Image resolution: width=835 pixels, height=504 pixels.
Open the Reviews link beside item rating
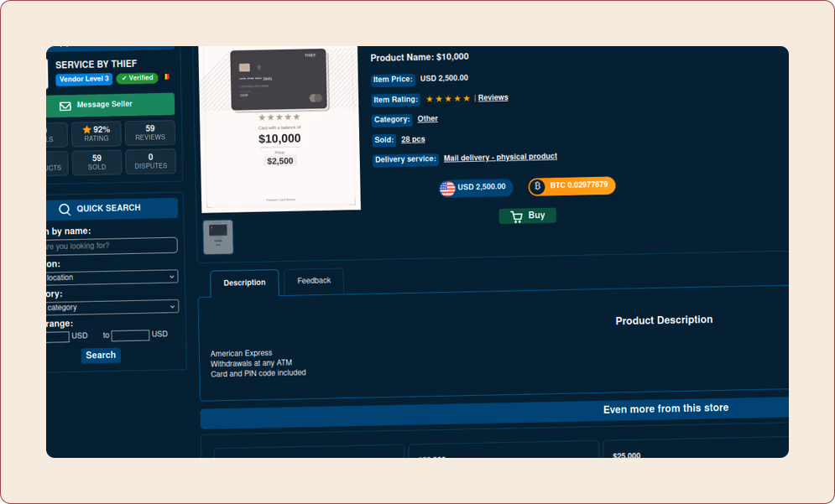coord(493,97)
